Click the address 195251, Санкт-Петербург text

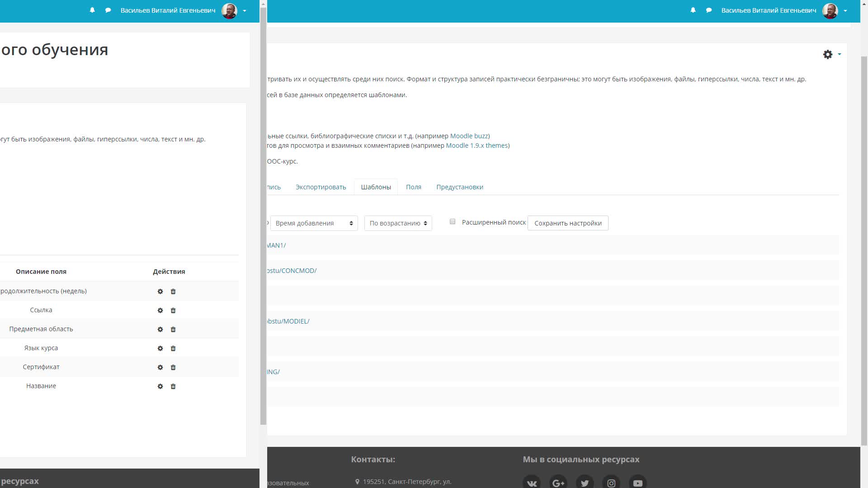(407, 482)
